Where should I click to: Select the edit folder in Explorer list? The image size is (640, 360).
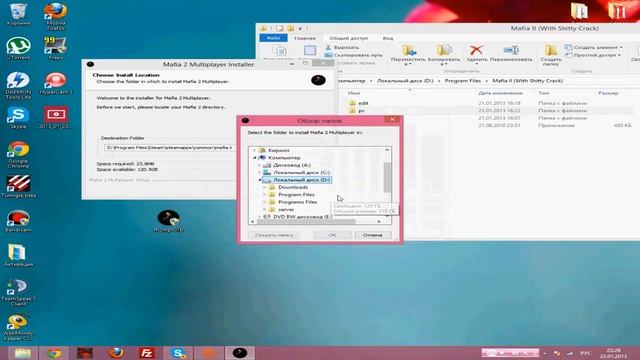[363, 103]
